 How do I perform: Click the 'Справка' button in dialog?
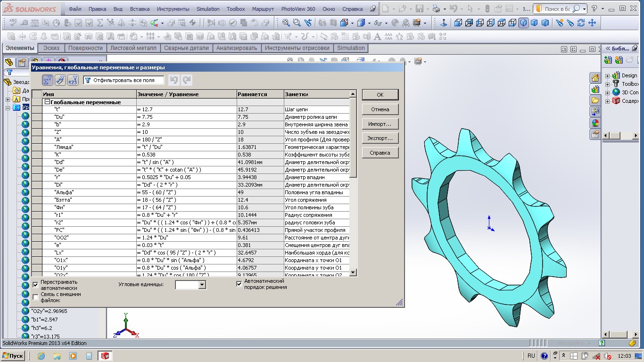point(380,153)
